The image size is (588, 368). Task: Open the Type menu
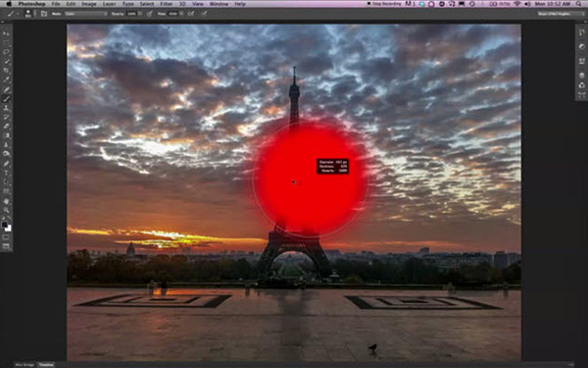click(127, 4)
